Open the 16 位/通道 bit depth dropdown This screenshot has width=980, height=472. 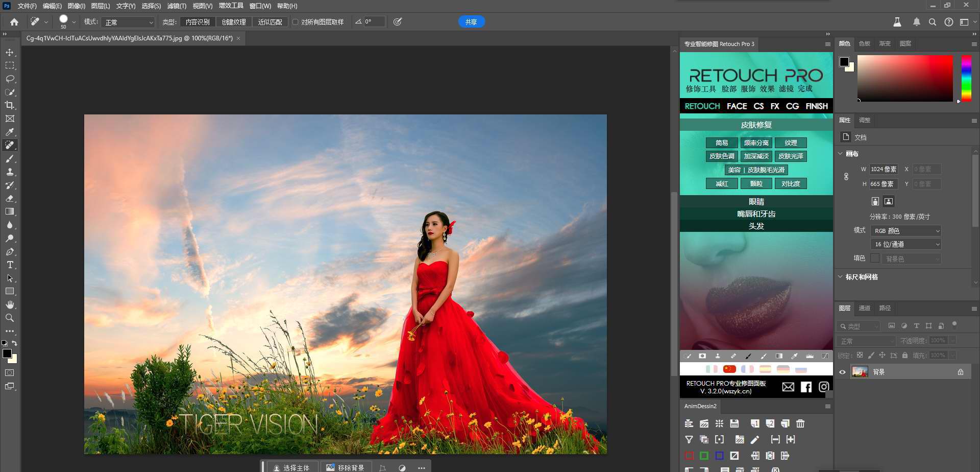point(905,244)
